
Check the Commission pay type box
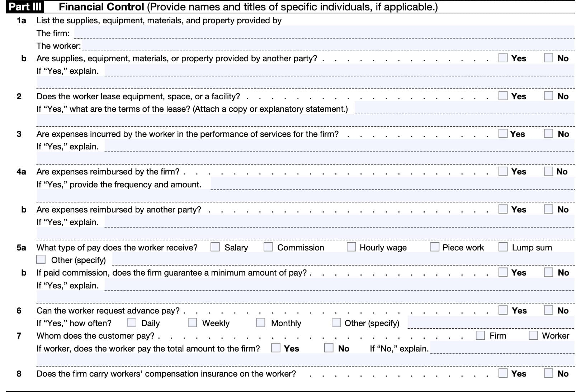pyautogui.click(x=268, y=247)
